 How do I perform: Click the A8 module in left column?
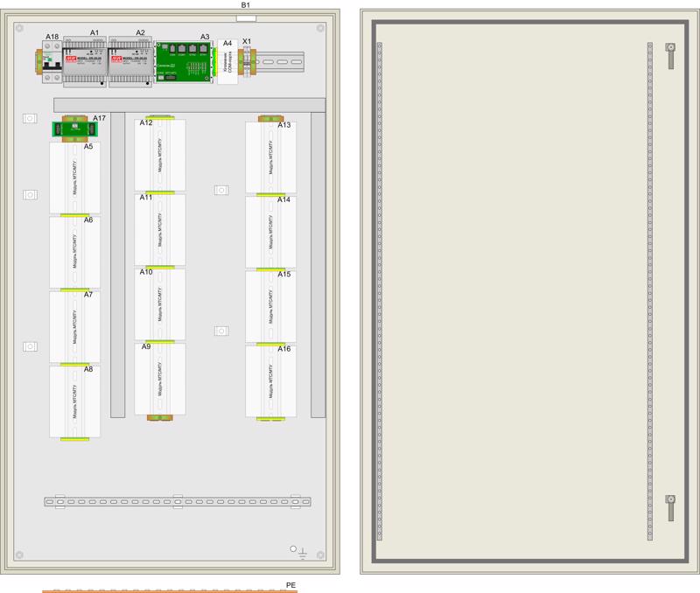point(75,402)
